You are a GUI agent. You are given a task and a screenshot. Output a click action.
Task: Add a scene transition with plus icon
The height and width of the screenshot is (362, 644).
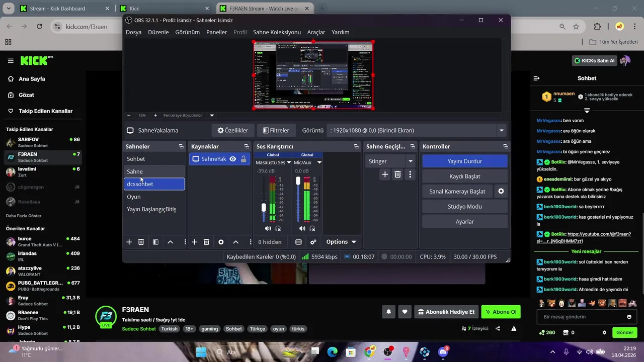pos(385,174)
